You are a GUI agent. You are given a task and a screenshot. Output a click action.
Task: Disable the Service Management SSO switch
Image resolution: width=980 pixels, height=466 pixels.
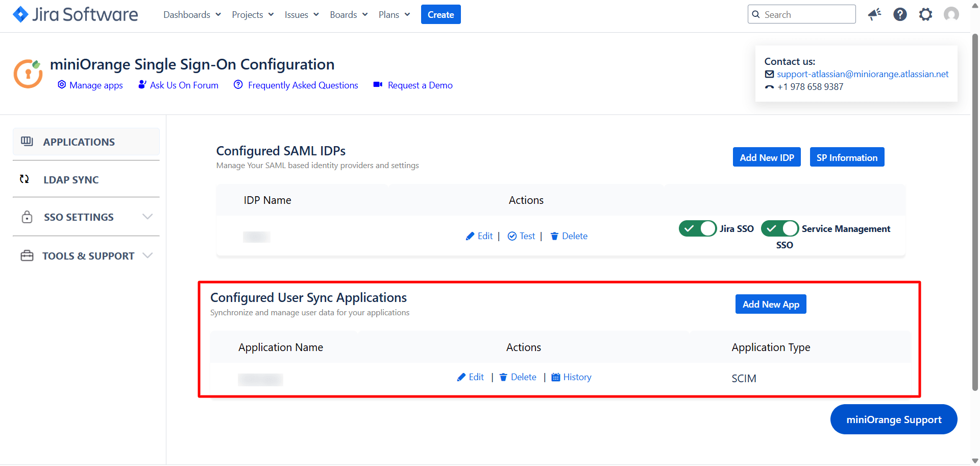pos(779,228)
